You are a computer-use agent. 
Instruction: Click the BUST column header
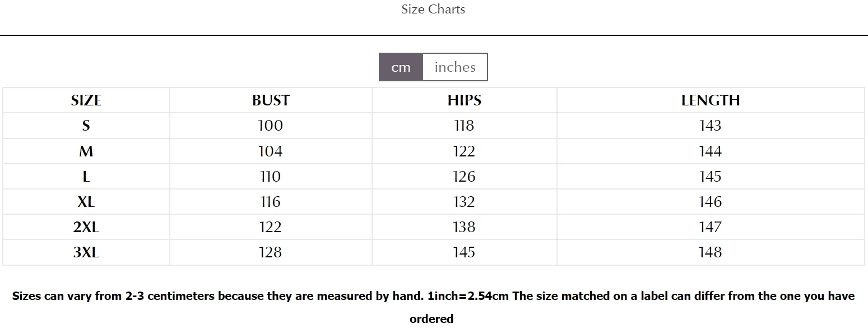[x=271, y=100]
